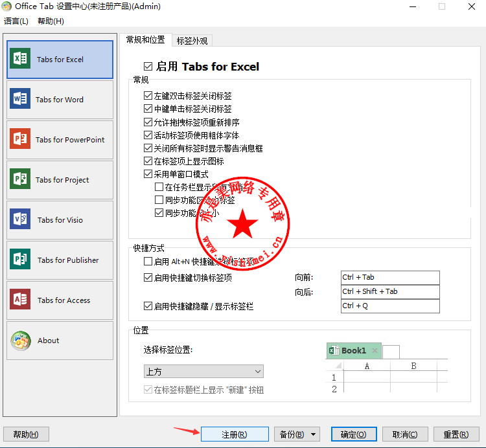Confirm with the 确定(O) button
The image size is (486, 448).
click(354, 434)
